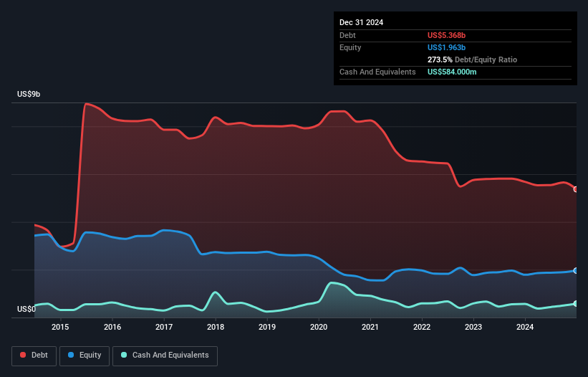Screen dimensions: 588x377
Task: Click the 2020 x-axis label
Action: point(319,327)
